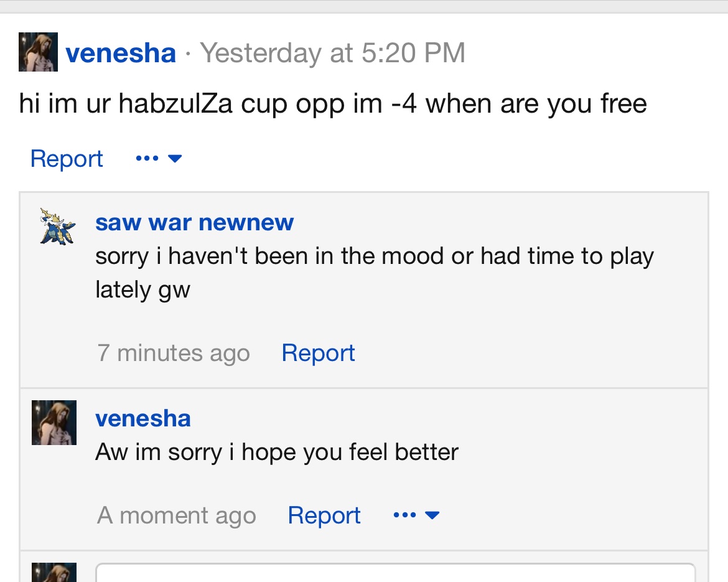
Task: Report venesha's 'Aw im sorry' reply
Action: tap(324, 515)
